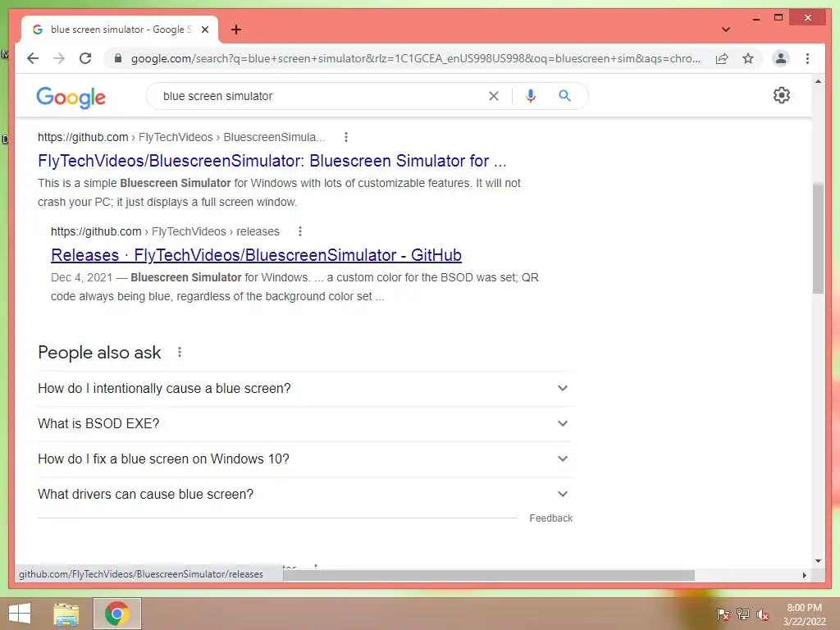Open Chrome three-dot menu
Screen dimensions: 840x630
click(x=807, y=58)
